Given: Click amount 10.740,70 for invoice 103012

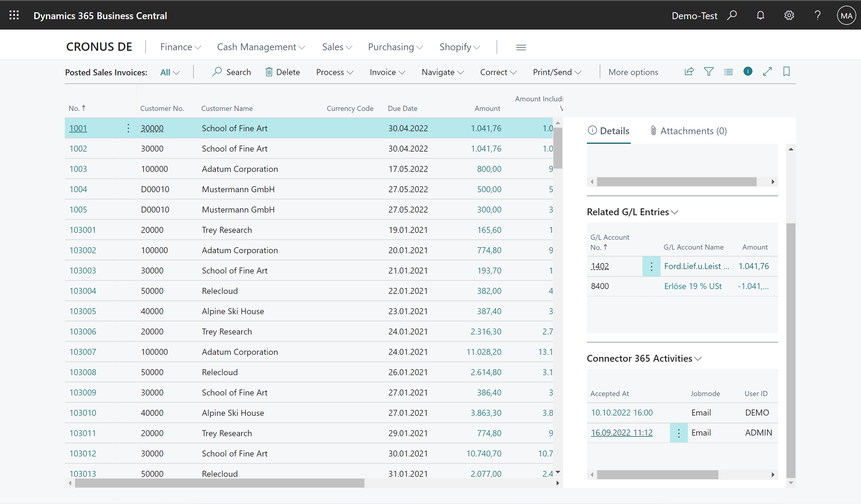Looking at the screenshot, I should [x=484, y=454].
